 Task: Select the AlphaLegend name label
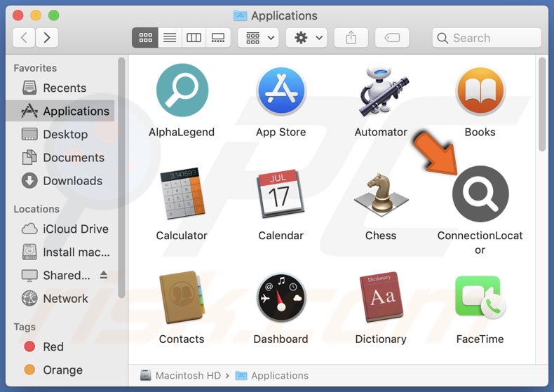(182, 132)
